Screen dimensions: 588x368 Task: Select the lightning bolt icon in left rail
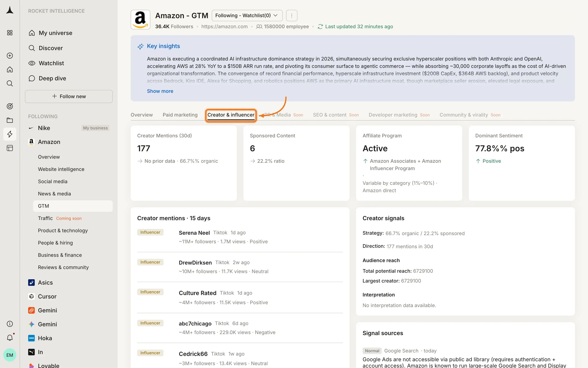[10, 134]
